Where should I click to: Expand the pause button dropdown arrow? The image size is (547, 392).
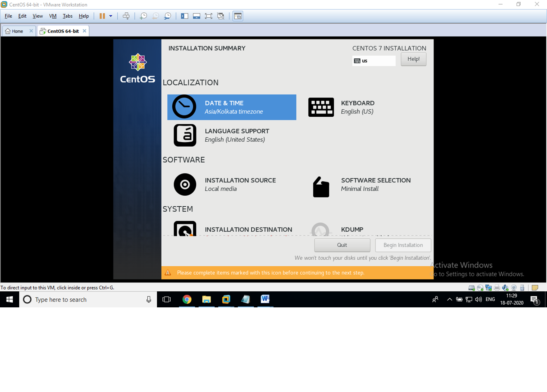tap(110, 16)
